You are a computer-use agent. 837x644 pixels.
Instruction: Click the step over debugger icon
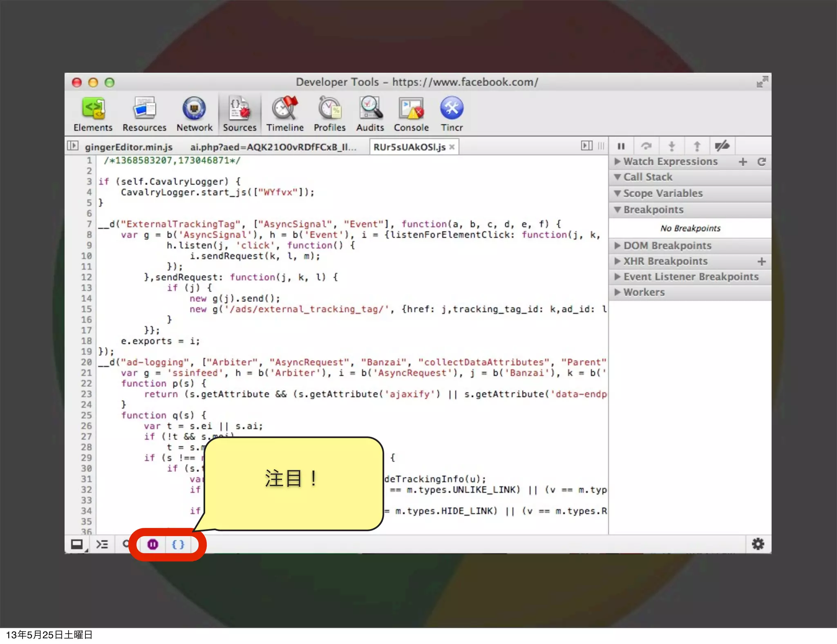(646, 146)
